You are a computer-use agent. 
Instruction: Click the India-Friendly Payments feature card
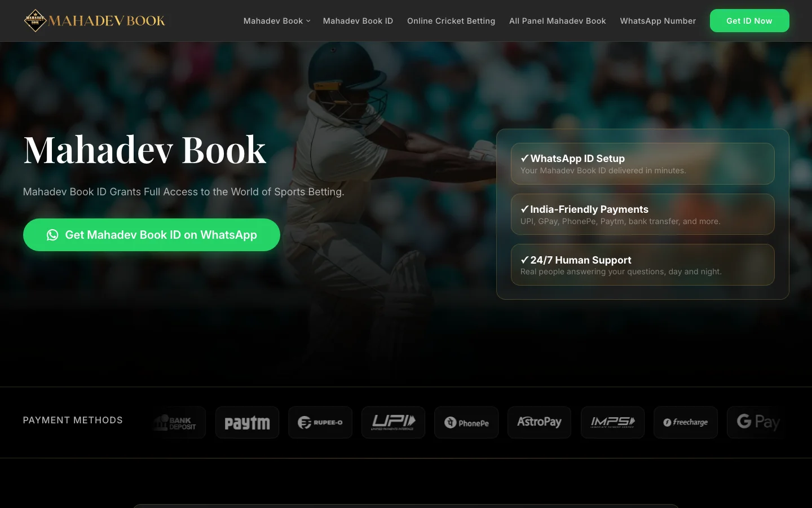pyautogui.click(x=643, y=214)
